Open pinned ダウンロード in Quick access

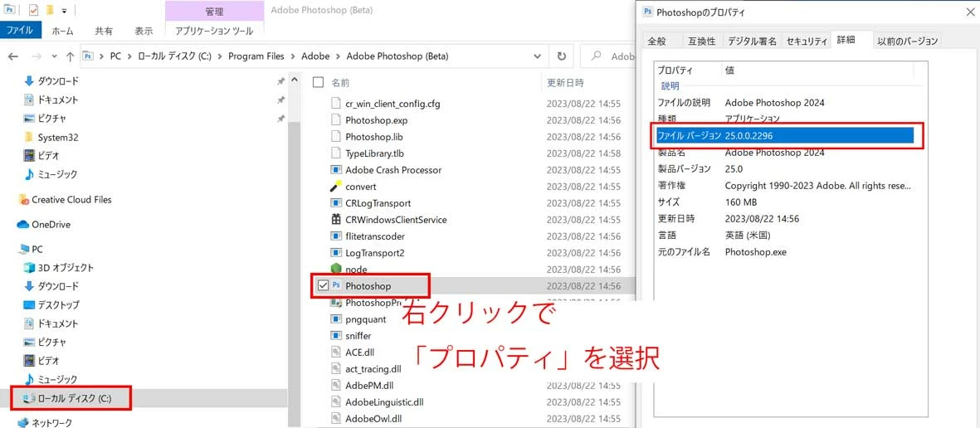[x=57, y=81]
